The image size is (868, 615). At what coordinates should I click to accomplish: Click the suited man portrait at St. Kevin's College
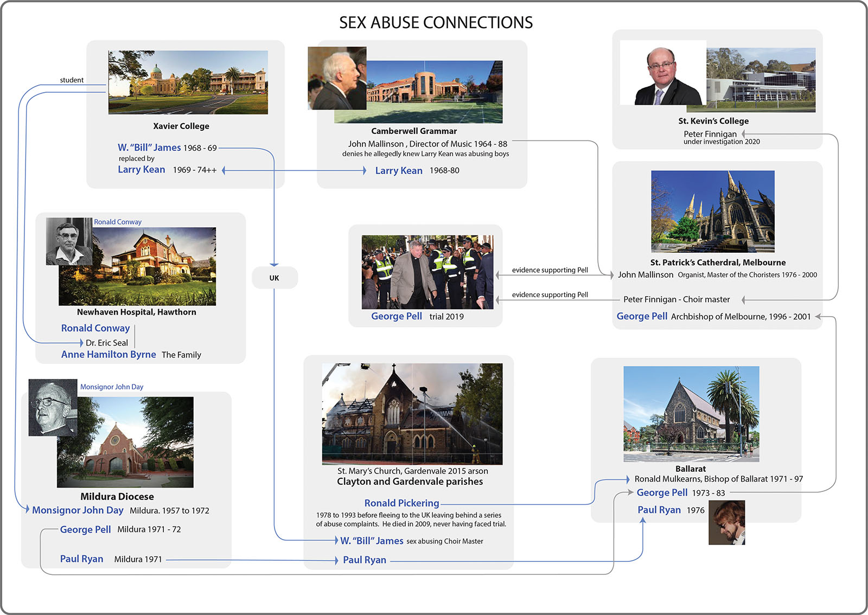(x=663, y=73)
